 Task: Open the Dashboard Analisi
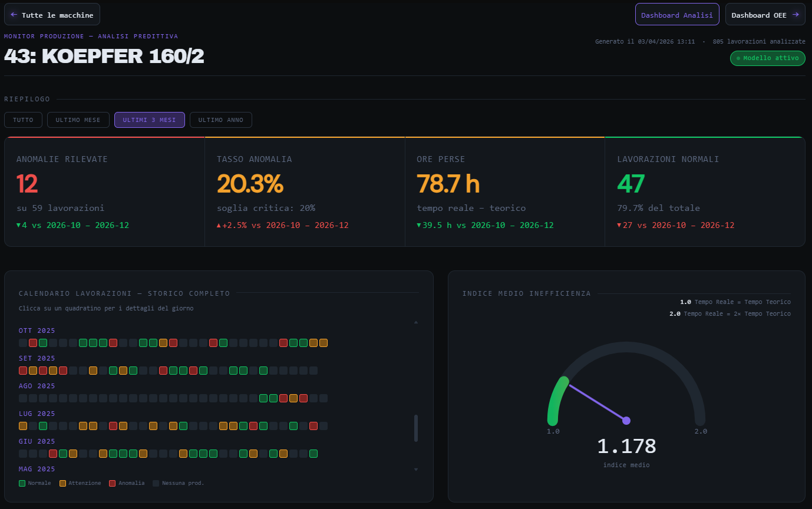[676, 14]
